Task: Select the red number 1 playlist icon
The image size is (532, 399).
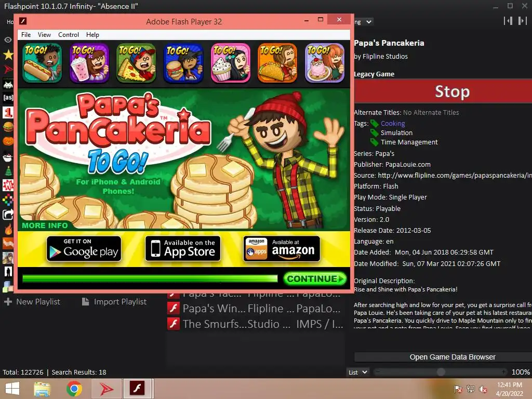Action: point(8,112)
